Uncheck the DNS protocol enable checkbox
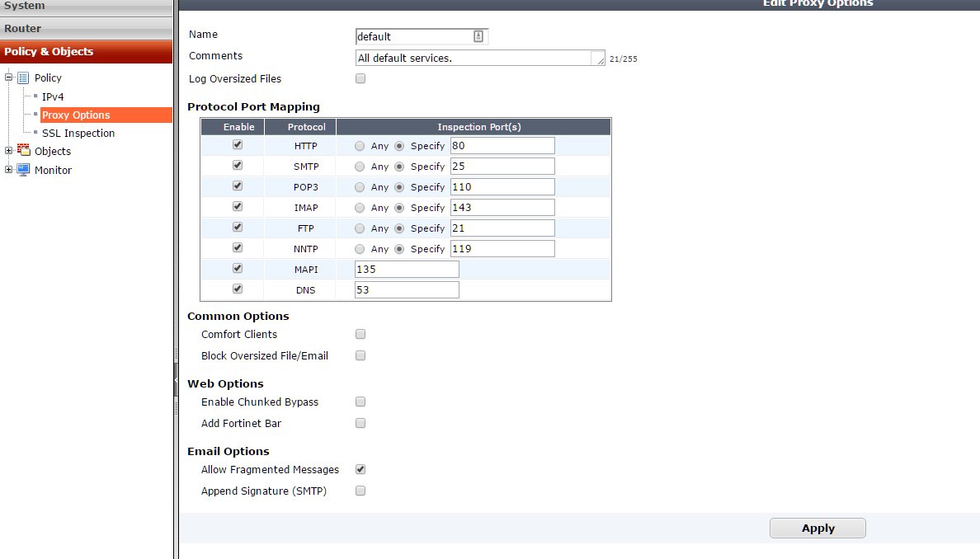 (238, 289)
